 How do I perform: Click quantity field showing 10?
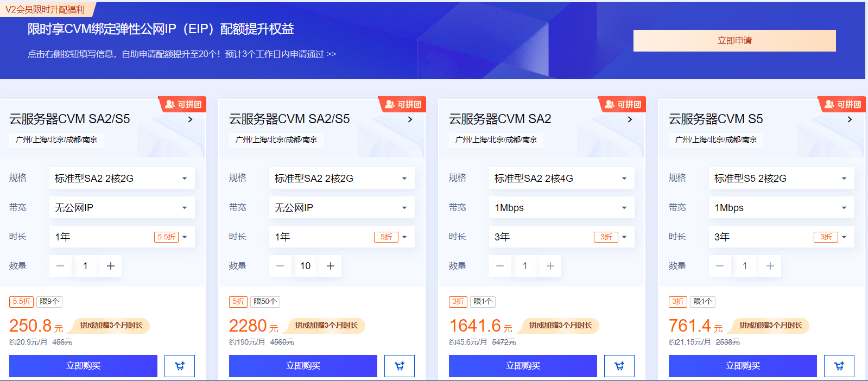click(305, 266)
